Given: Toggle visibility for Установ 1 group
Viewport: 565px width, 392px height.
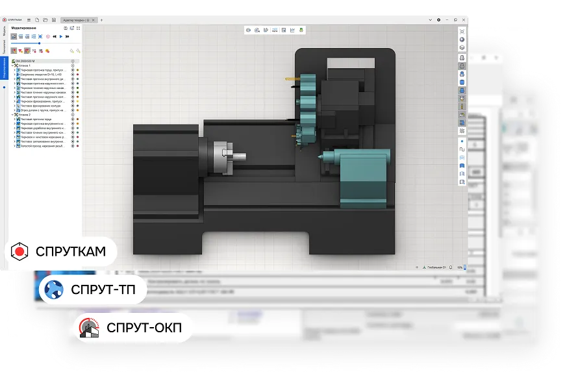Looking at the screenshot, I should pyautogui.click(x=73, y=66).
